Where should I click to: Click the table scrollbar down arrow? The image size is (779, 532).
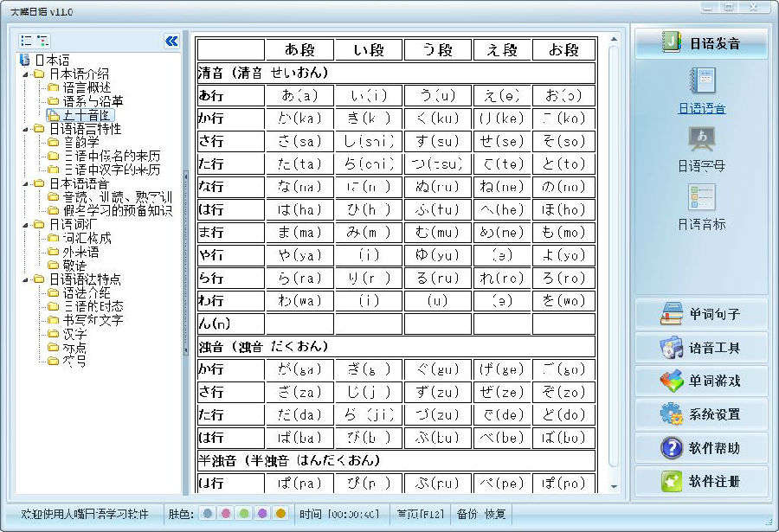[614, 486]
